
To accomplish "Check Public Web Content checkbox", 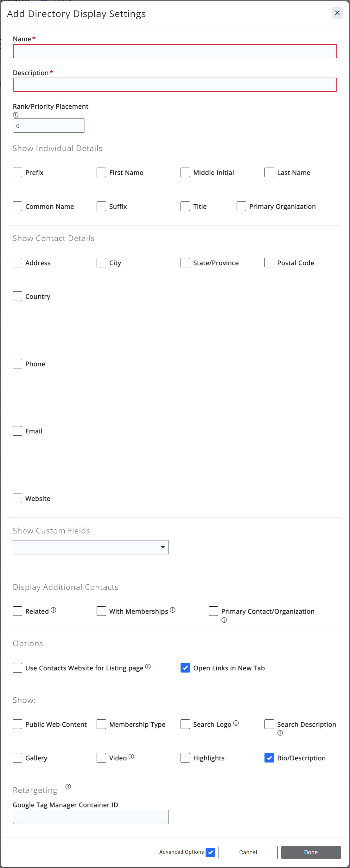I will [17, 724].
